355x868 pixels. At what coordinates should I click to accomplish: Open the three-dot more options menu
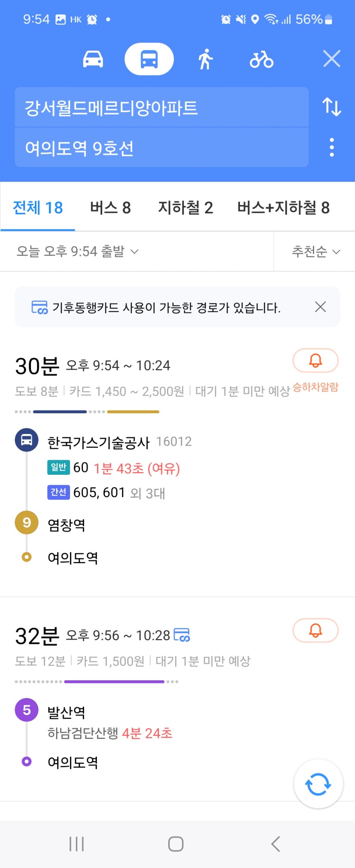[x=331, y=147]
